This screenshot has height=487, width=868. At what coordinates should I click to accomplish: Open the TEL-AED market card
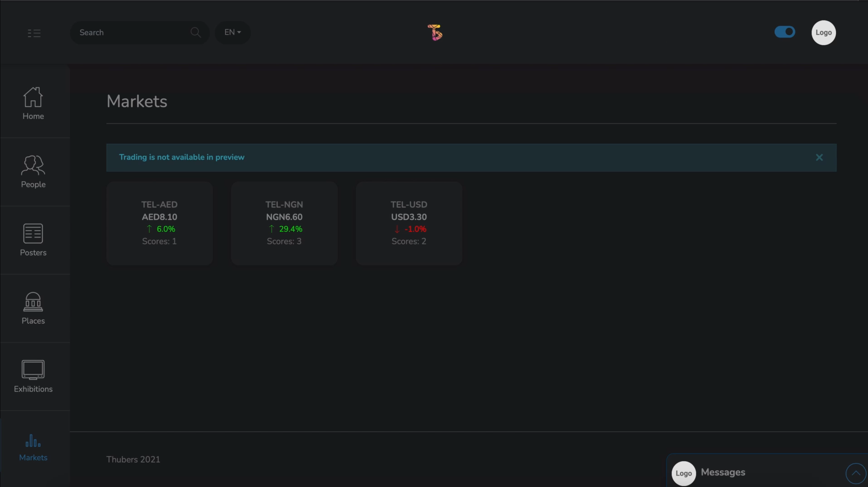(x=160, y=223)
